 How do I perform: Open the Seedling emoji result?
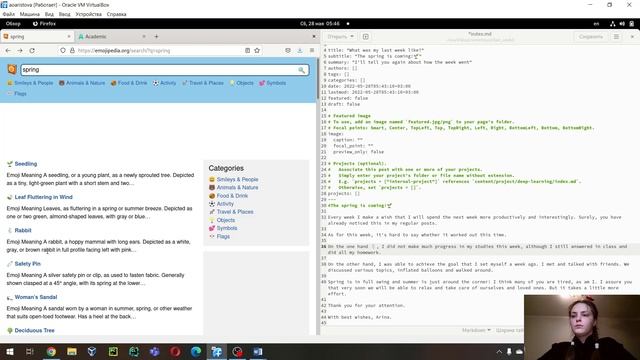coord(26,164)
